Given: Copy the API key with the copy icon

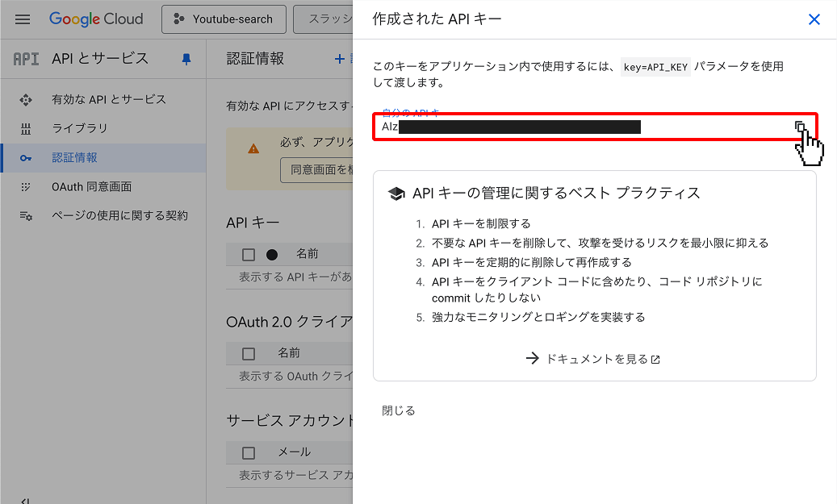Looking at the screenshot, I should point(800,127).
